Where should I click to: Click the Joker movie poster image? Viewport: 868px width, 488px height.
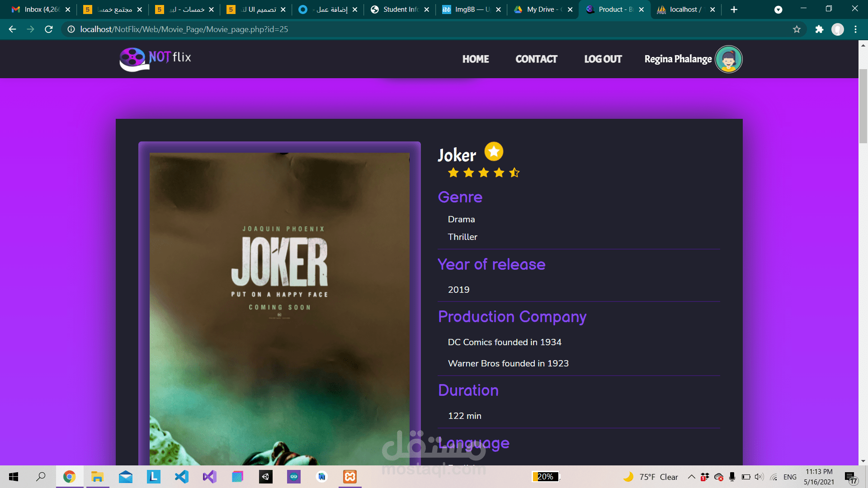[x=279, y=307]
